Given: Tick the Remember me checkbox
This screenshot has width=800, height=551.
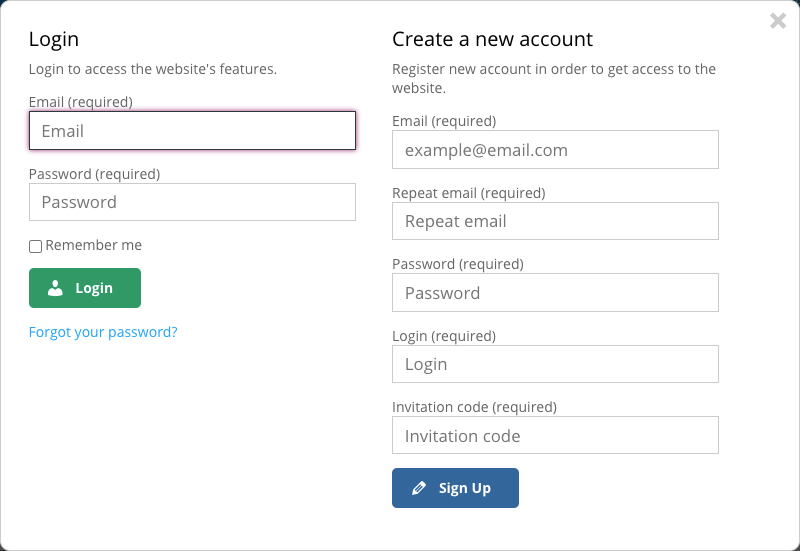Looking at the screenshot, I should (x=35, y=246).
